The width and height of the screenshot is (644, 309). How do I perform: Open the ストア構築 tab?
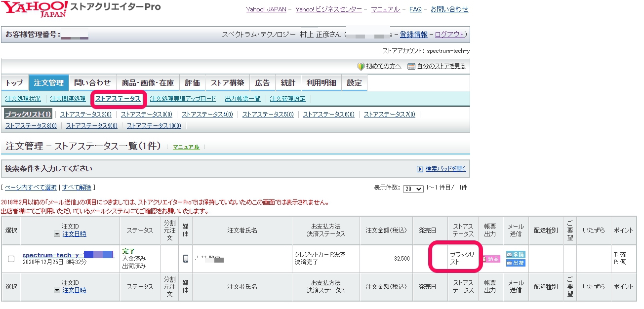(x=227, y=83)
